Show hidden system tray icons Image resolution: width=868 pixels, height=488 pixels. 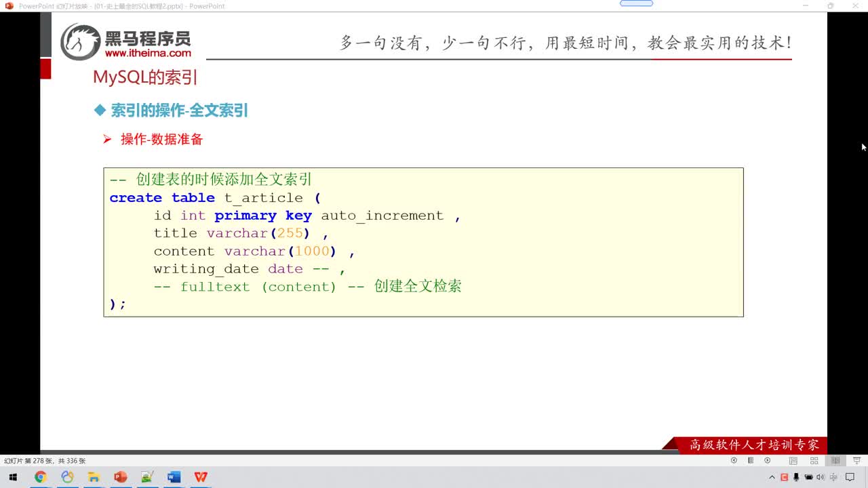[772, 477]
